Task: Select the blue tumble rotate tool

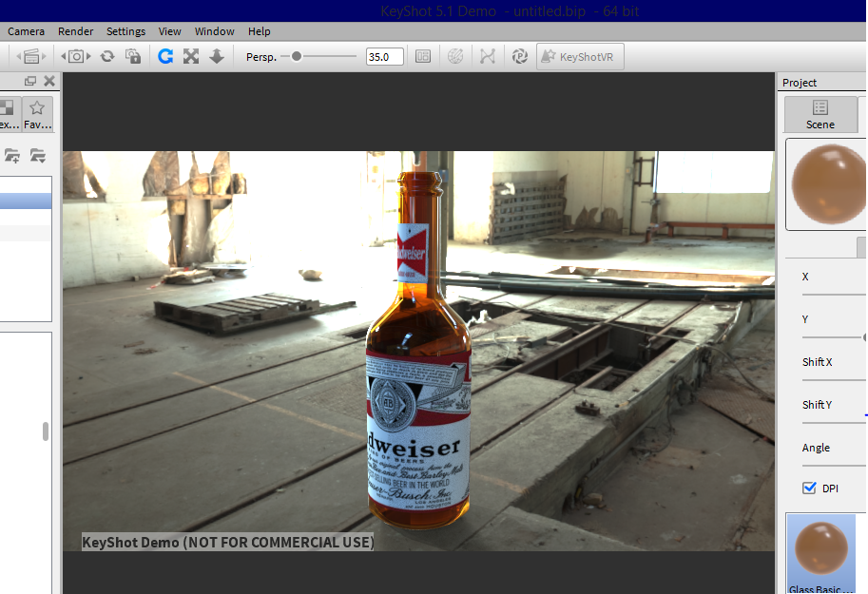Action: tap(165, 56)
